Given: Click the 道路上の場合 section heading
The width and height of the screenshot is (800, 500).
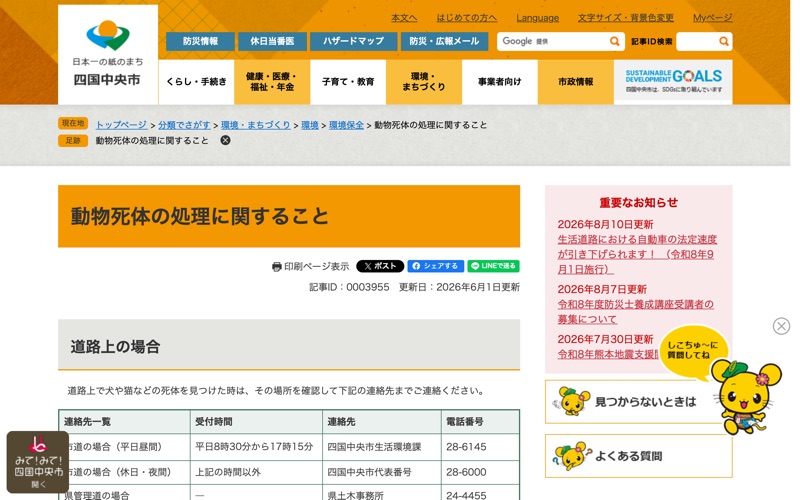Looking at the screenshot, I should (x=115, y=347).
